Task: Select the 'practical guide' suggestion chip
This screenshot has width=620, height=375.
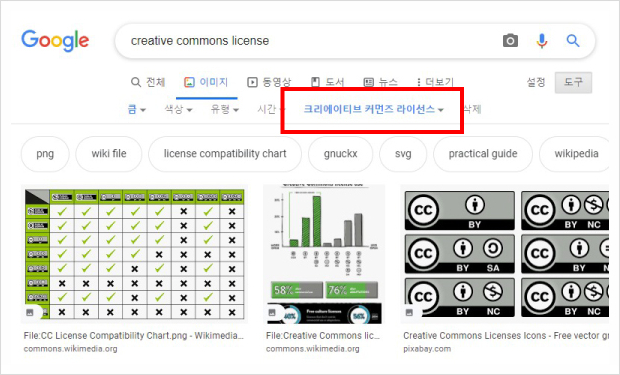Action: click(483, 154)
